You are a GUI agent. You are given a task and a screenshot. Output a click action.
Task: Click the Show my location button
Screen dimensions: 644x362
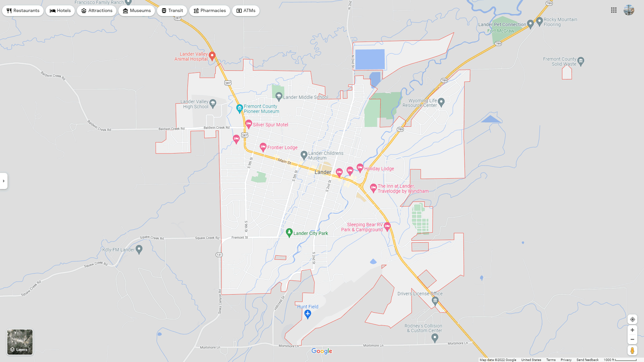(x=632, y=319)
